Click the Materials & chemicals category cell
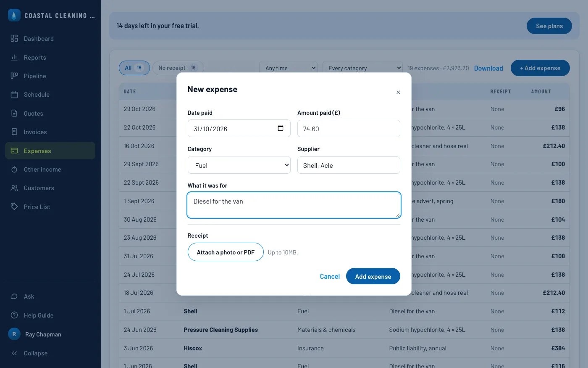Viewport: 588px width, 368px height. coord(326,330)
